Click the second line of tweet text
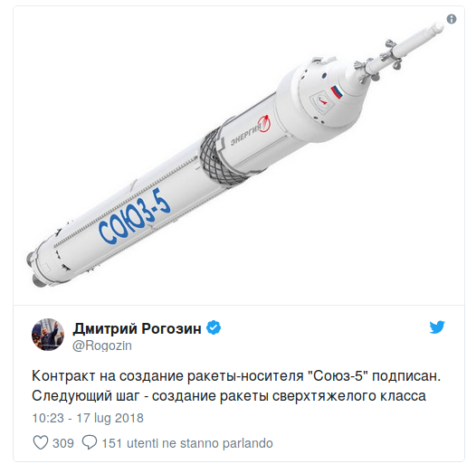The height and width of the screenshot is (464, 476). click(x=229, y=396)
